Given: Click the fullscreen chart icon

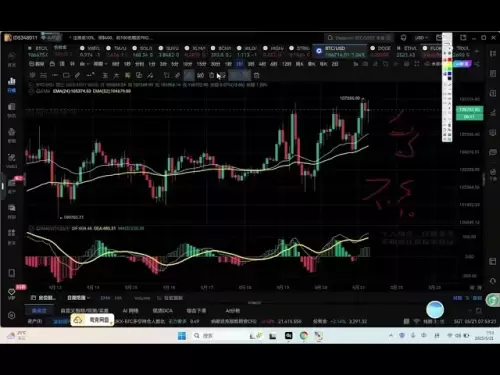Looking at the screenshot, I should pyautogui.click(x=417, y=64).
